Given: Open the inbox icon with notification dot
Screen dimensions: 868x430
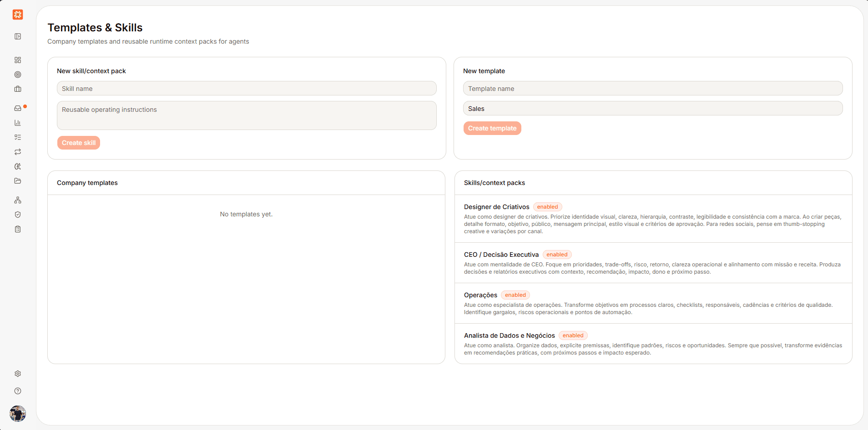Looking at the screenshot, I should click(x=18, y=108).
